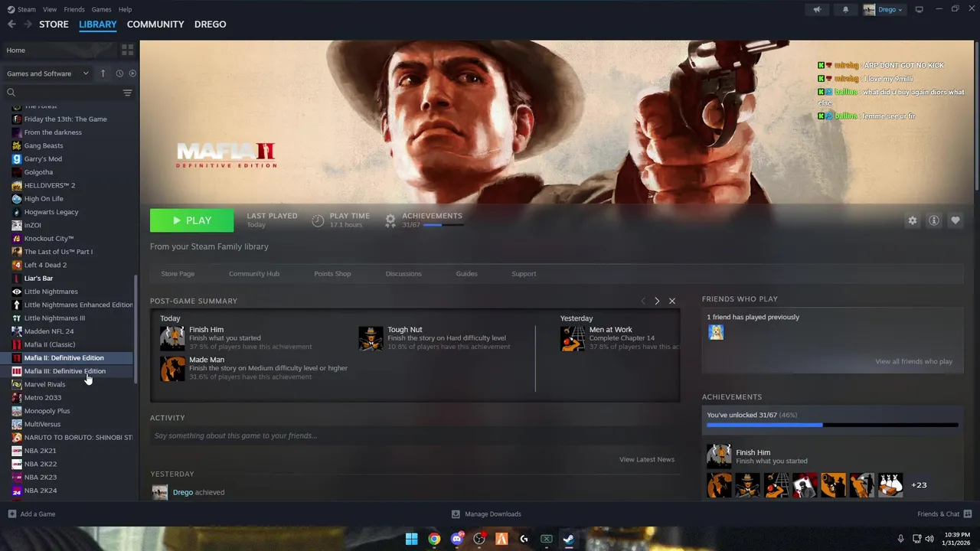Viewport: 980px width, 551px height.
Task: Click the +23 more achievements counter
Action: click(919, 485)
